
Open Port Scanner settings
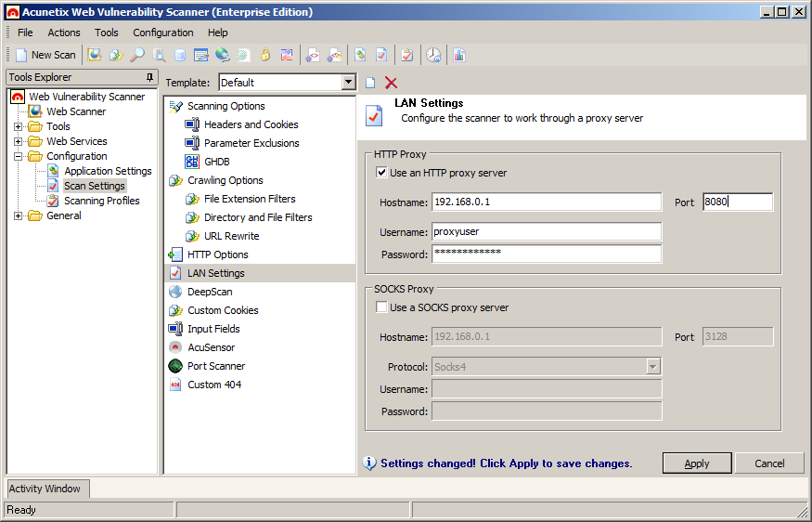tap(216, 367)
